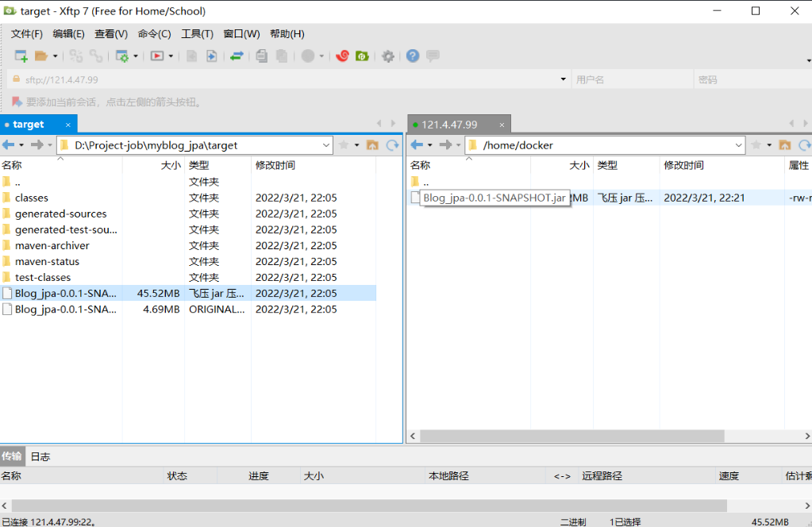Launch the green Xftp-related app icon
812x527 pixels.
(x=363, y=56)
